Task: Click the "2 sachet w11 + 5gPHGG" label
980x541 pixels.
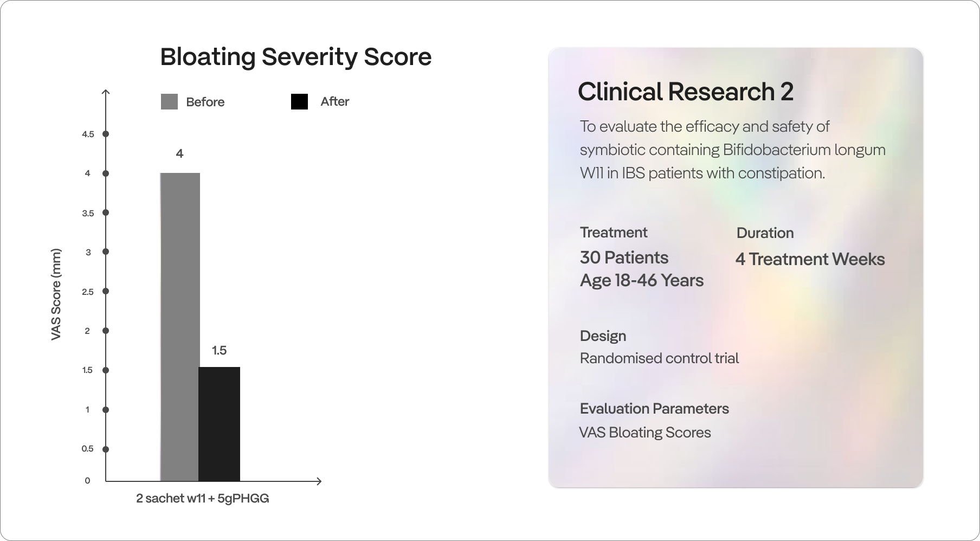Action: (202, 498)
